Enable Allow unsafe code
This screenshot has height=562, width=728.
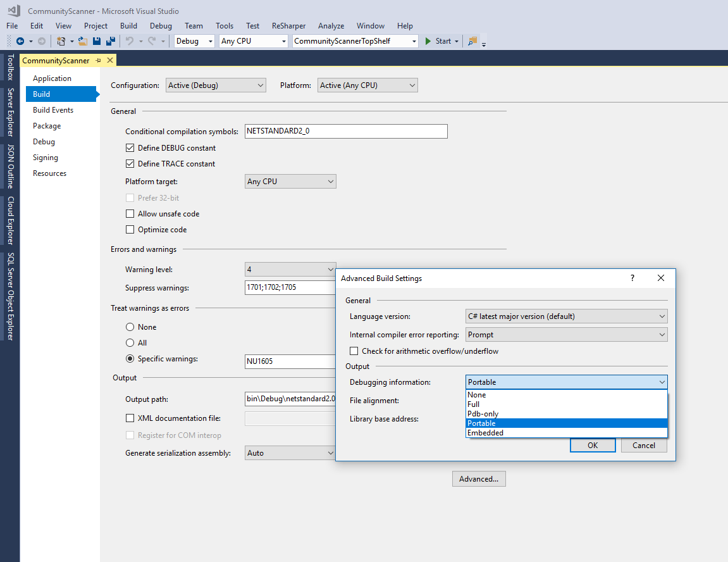coord(130,214)
